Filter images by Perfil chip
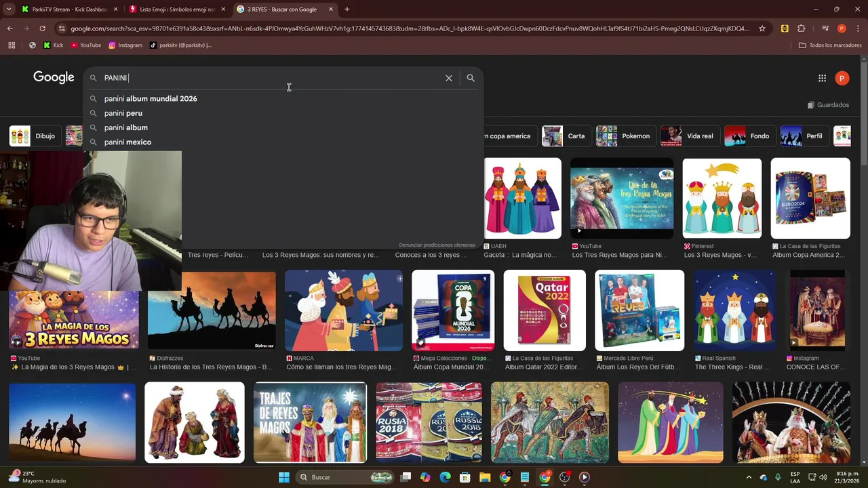The image size is (868, 488). click(804, 136)
